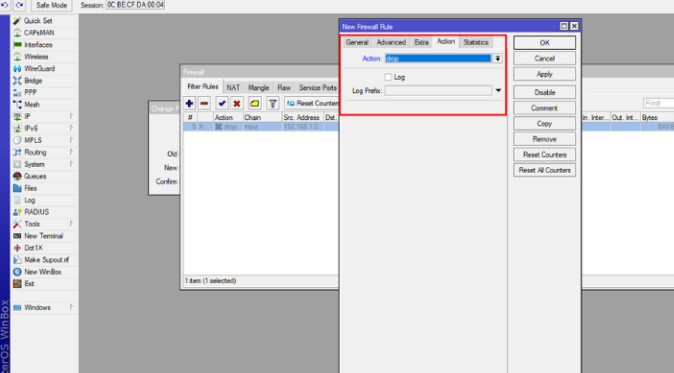Open the CAPsMAN menu entry
Image resolution: width=674 pixels, height=373 pixels.
point(39,33)
